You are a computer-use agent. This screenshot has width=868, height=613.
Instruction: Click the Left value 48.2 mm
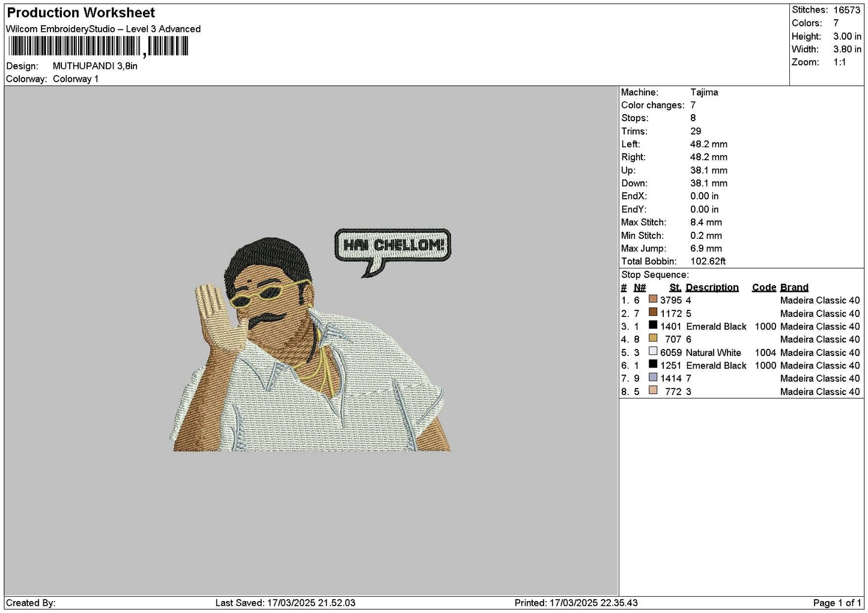click(709, 145)
